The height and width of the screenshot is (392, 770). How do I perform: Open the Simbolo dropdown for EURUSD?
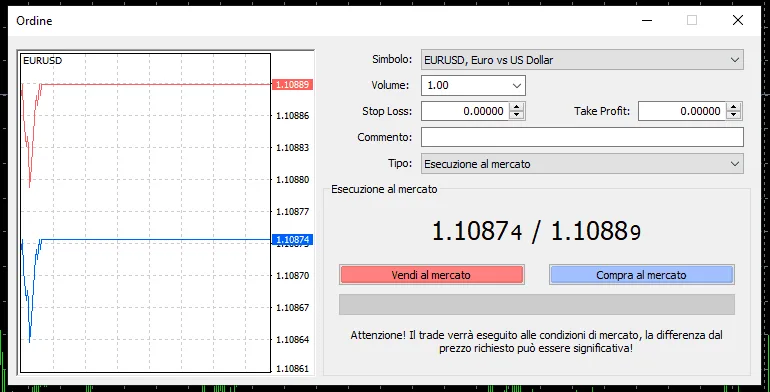[582, 60]
